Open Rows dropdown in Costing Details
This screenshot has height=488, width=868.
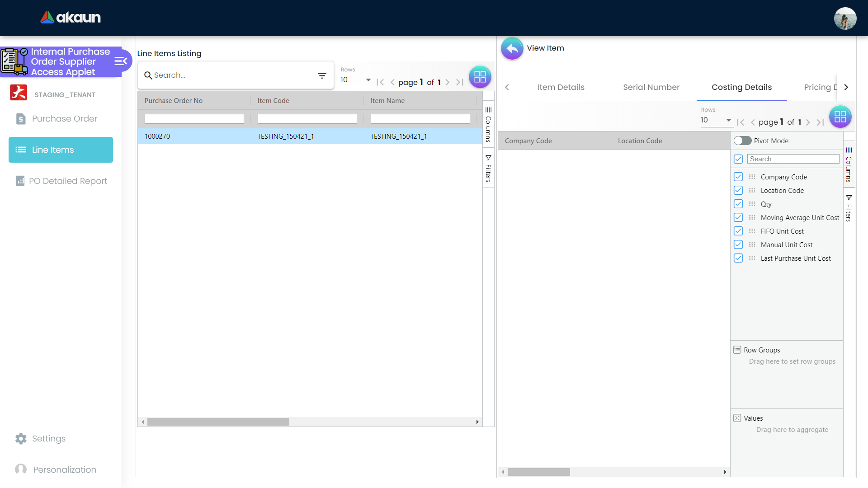coord(716,120)
